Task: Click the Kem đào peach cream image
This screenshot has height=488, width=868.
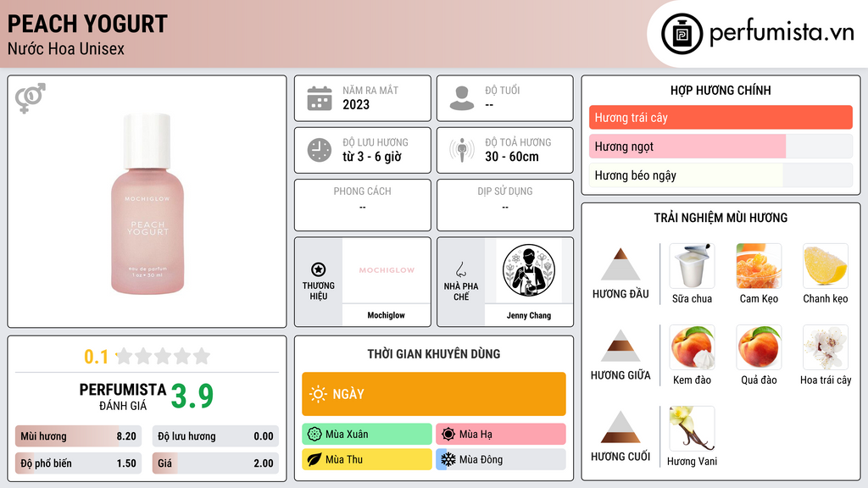Action: point(692,347)
